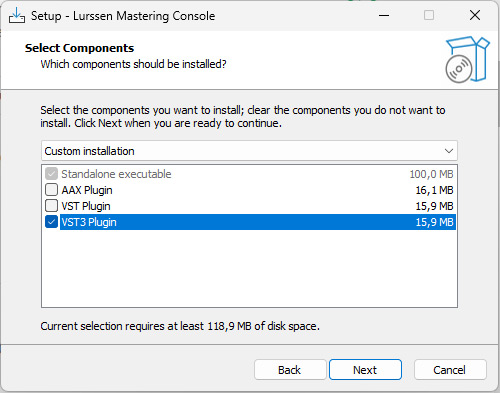Click the VST3 Plugin "15,9 MB" size
Image resolution: width=500 pixels, height=393 pixels.
(434, 222)
